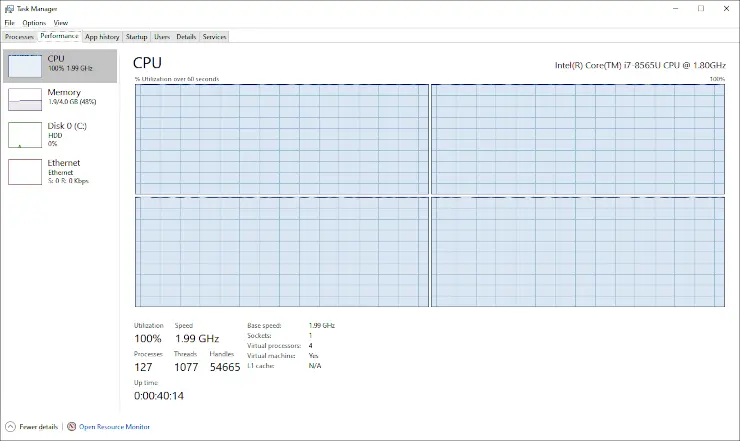Open the File menu
This screenshot has height=441, width=740.
coord(9,22)
